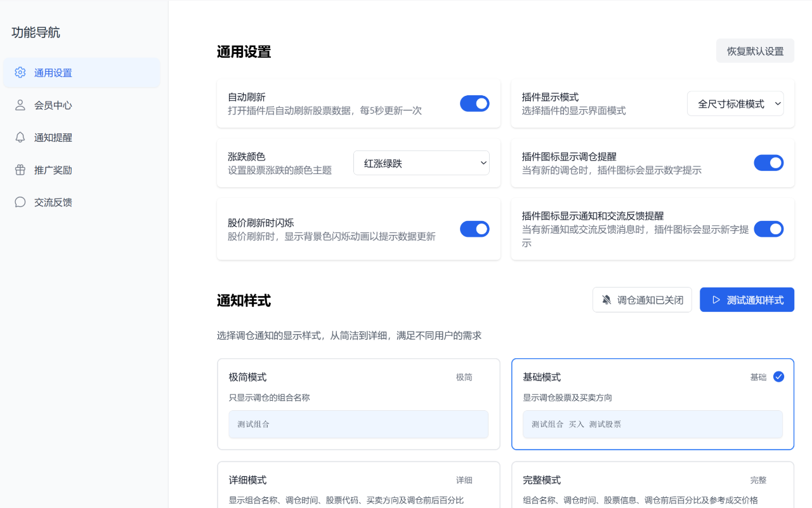
Task: Disable the 股价刷新时闪烁 switch
Action: (475, 229)
